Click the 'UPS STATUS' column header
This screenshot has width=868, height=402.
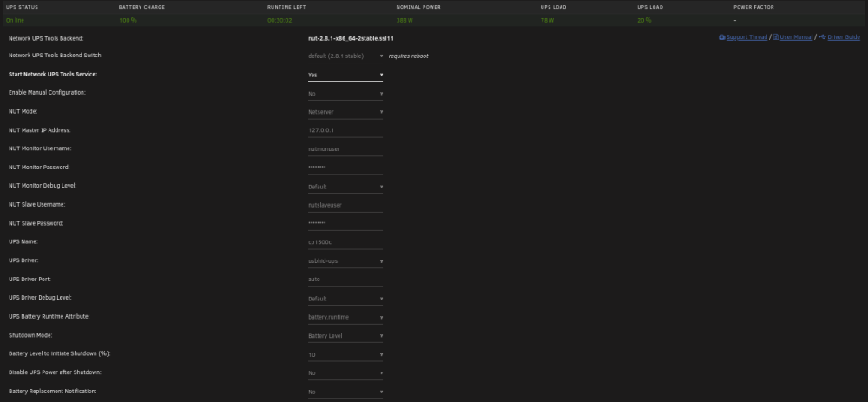23,7
